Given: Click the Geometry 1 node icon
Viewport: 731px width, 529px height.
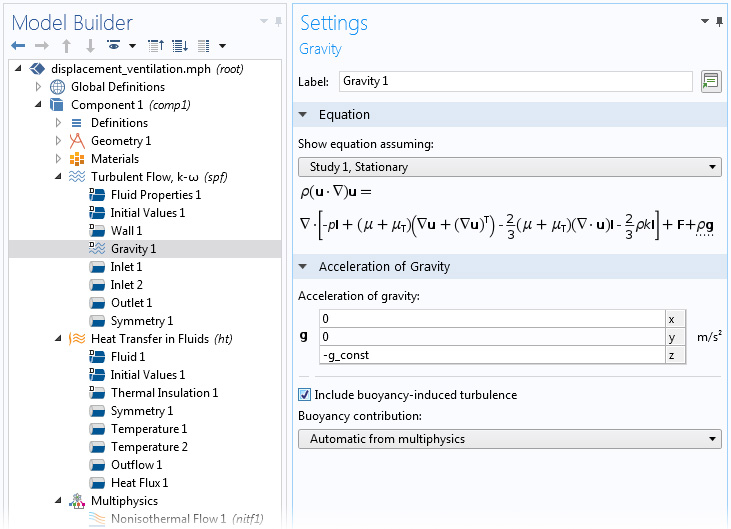Looking at the screenshot, I should click(x=77, y=141).
